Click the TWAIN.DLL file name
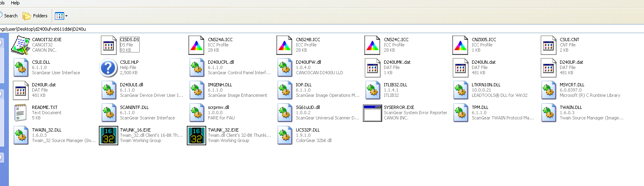Viewport: 644px width, 186px height. click(x=571, y=107)
